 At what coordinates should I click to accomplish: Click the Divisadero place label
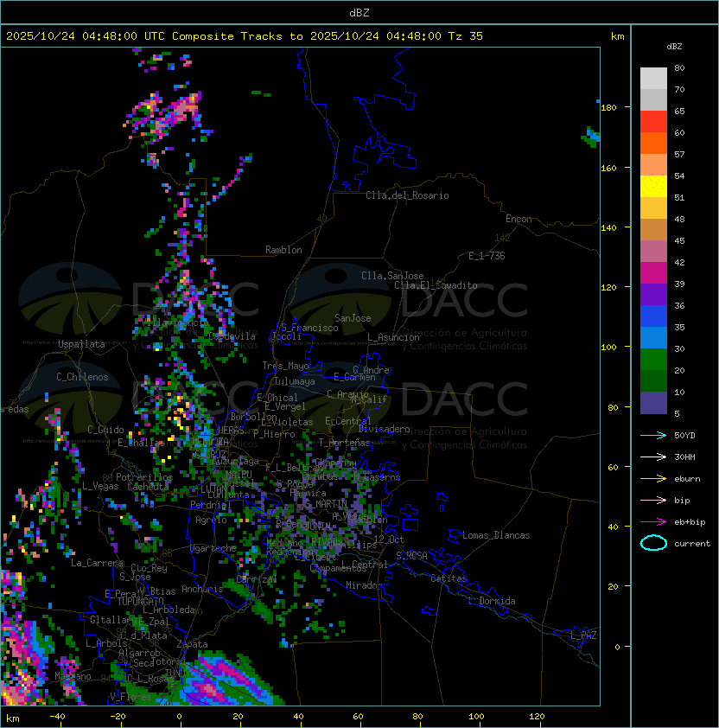point(385,429)
